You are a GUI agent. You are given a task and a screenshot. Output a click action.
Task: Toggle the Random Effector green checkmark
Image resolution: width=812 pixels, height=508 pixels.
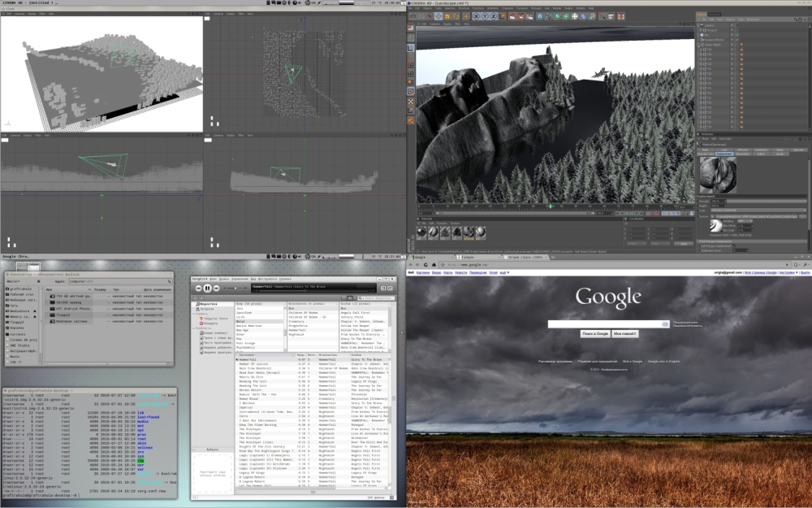pyautogui.click(x=737, y=40)
